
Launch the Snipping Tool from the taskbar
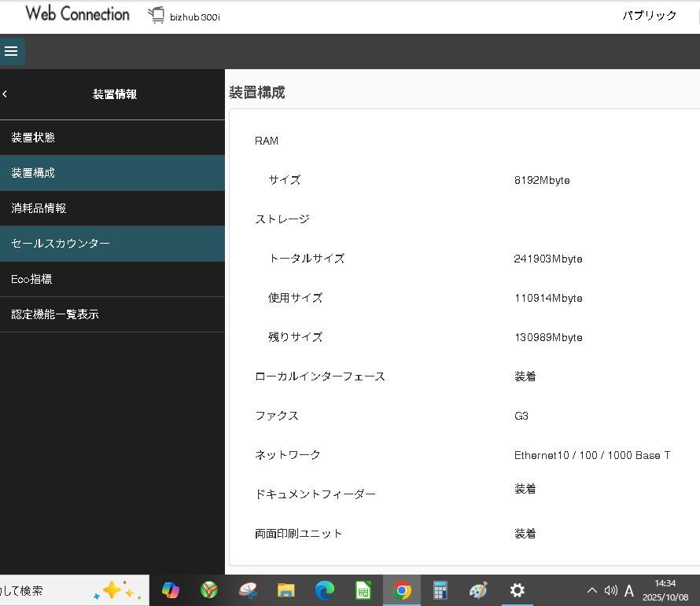(247, 589)
